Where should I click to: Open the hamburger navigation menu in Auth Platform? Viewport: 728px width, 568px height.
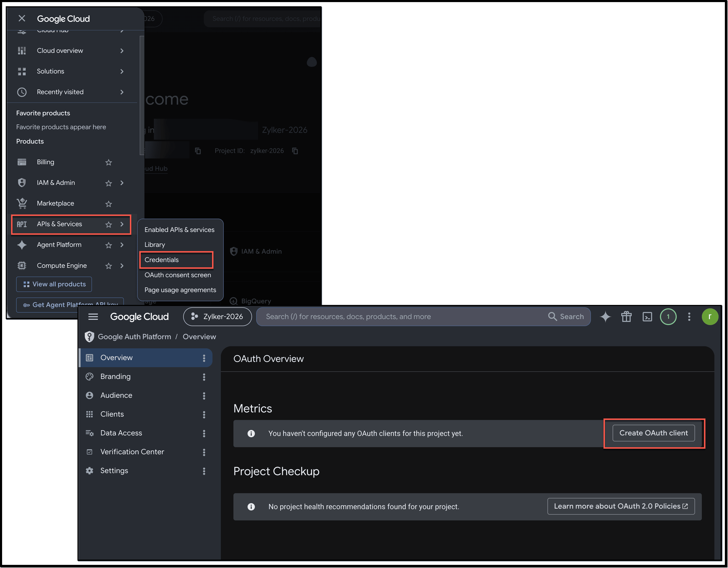tap(93, 316)
